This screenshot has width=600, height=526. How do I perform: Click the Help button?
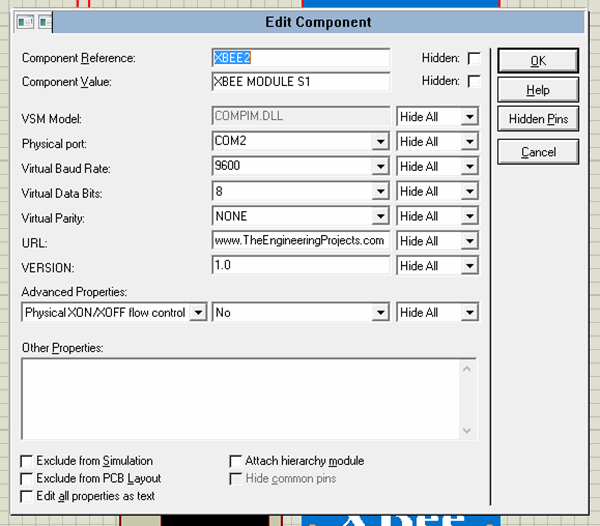(x=538, y=91)
